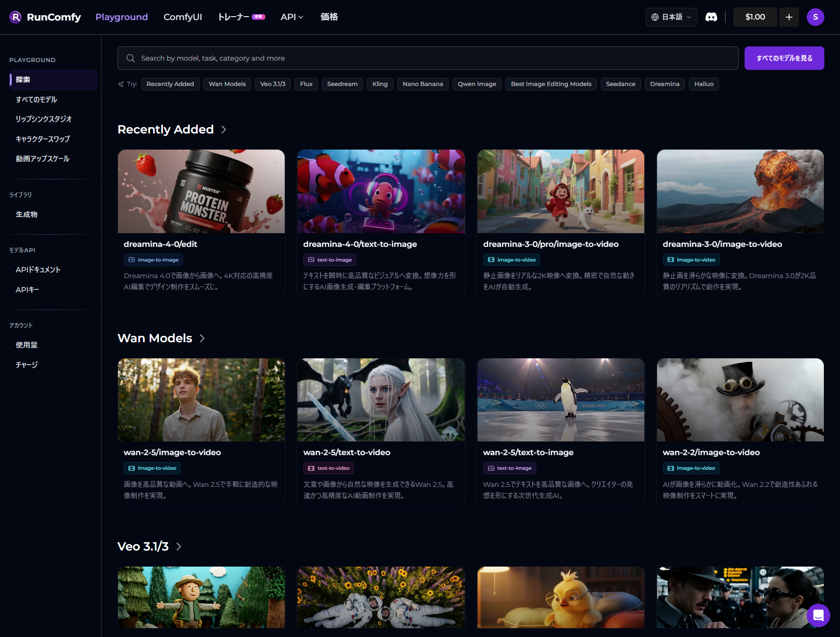
Task: Expand the API menu in the top navigation
Action: click(292, 17)
